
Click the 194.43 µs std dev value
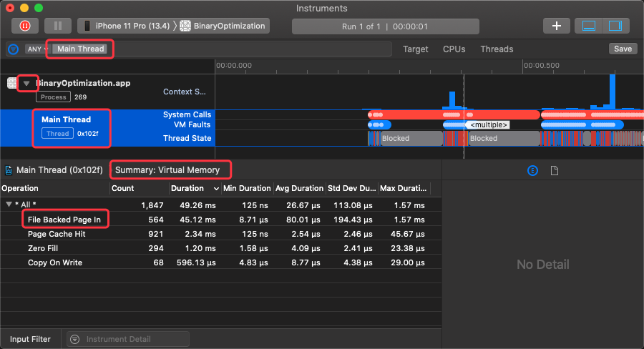pyautogui.click(x=353, y=220)
